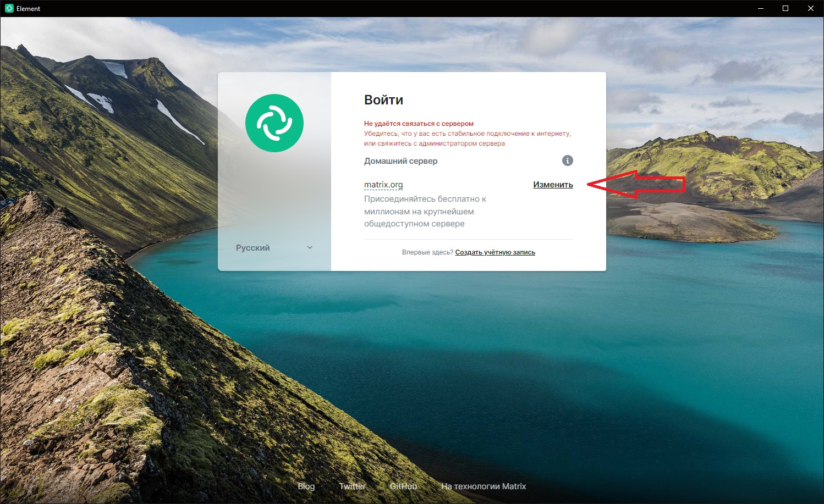Click the Изменить link to change homeserver

tap(553, 185)
